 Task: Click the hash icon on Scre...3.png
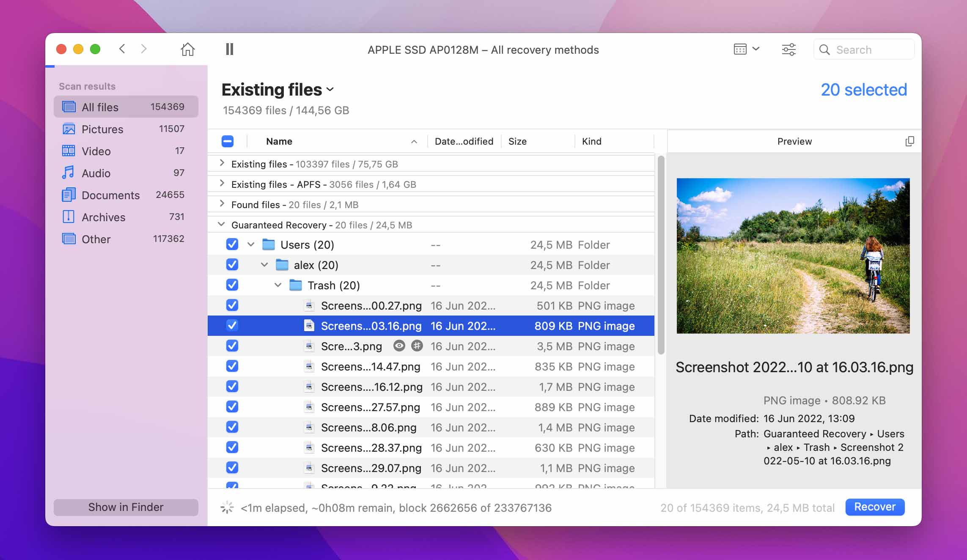click(x=417, y=346)
